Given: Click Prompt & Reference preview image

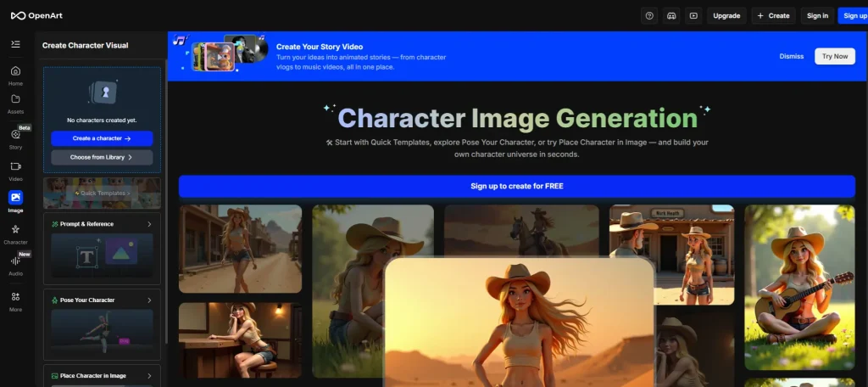Looking at the screenshot, I should coord(102,255).
